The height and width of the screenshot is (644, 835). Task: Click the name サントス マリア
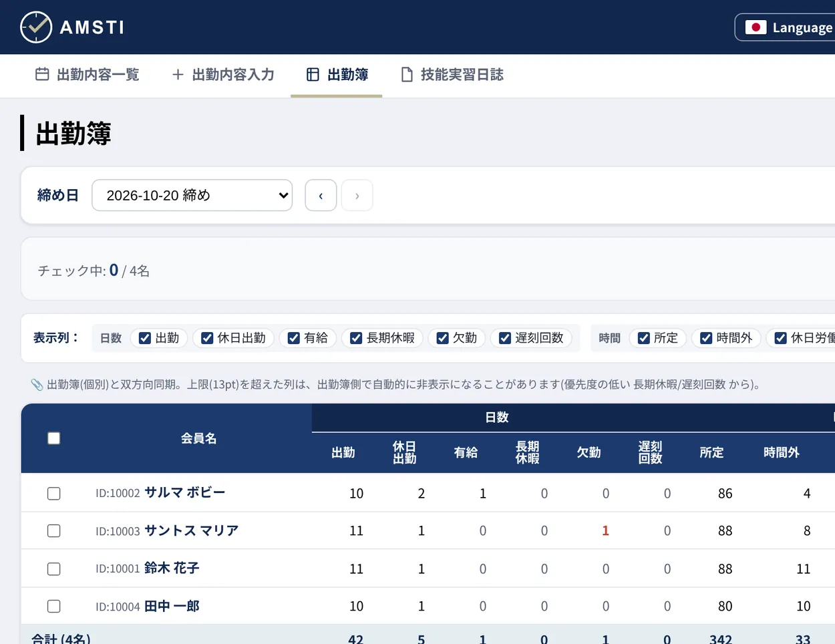192,530
